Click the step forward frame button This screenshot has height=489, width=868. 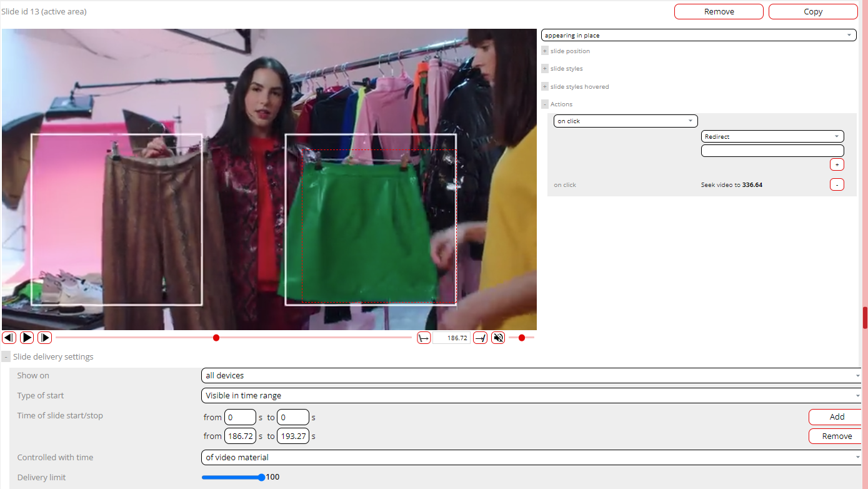44,338
